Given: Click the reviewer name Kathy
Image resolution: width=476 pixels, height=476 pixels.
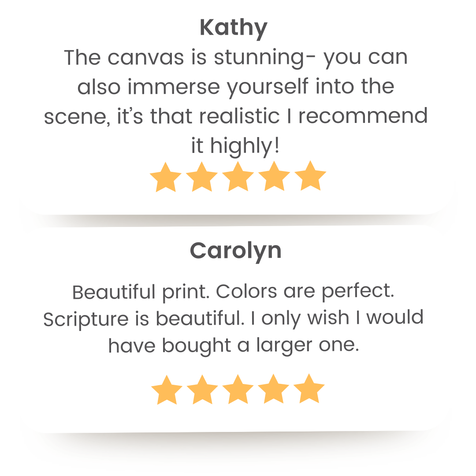Looking at the screenshot, I should coord(233,28).
